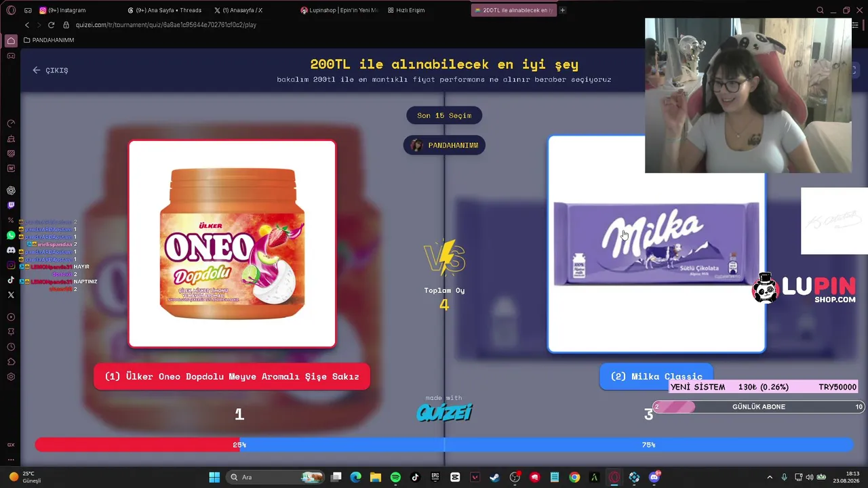Open Steam from the taskbar
The width and height of the screenshot is (868, 488).
[x=494, y=477]
